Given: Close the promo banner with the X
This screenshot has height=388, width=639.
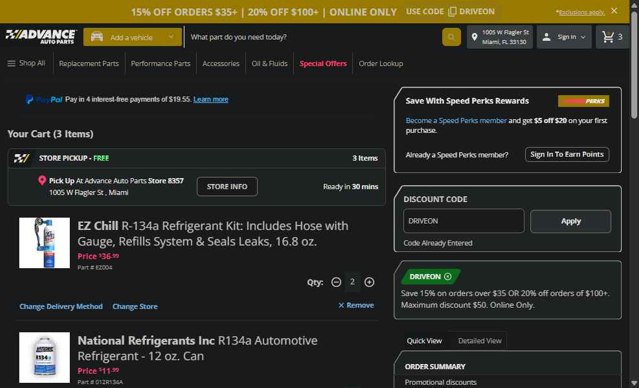Looking at the screenshot, I should 614,11.
